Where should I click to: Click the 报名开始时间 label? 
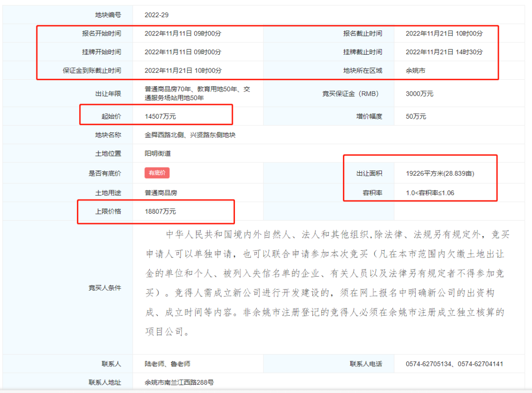[x=101, y=33]
